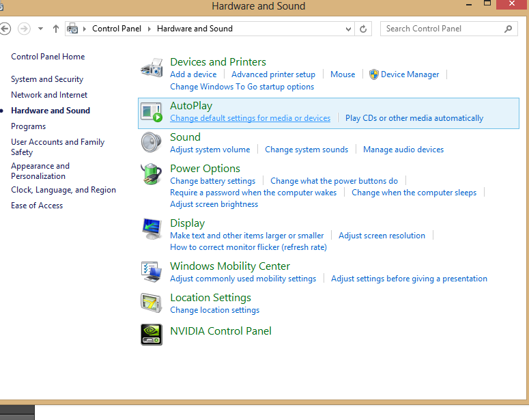
Task: Click Manage audio devices
Action: point(403,150)
